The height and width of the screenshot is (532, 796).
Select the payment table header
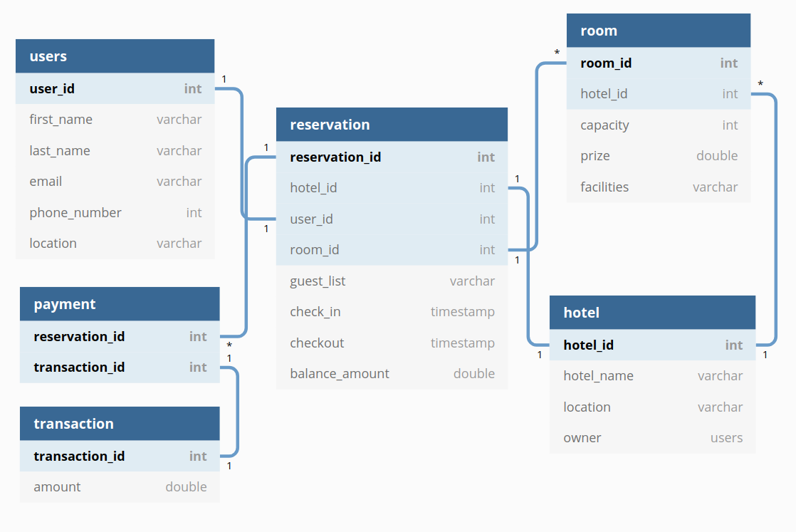pyautogui.click(x=120, y=304)
